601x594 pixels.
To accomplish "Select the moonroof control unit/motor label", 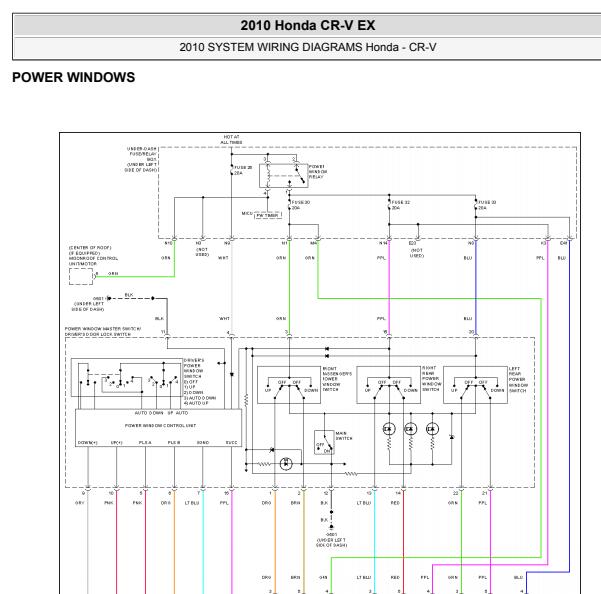I will pyautogui.click(x=93, y=256).
